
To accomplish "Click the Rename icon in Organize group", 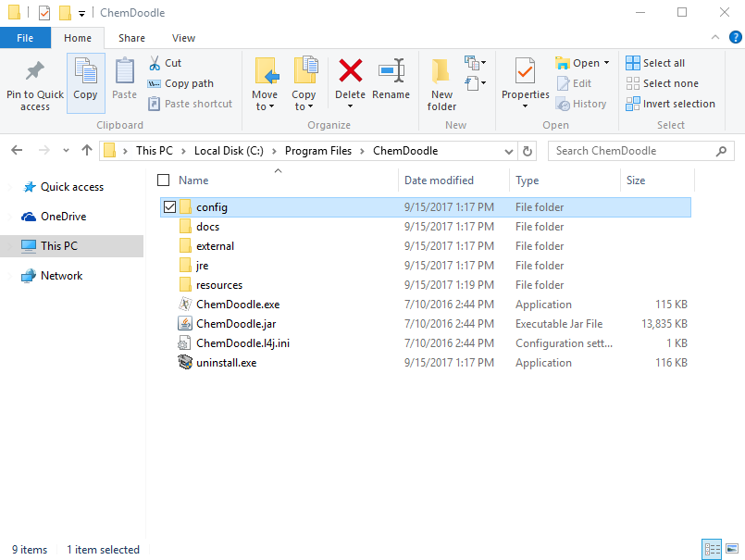I will [x=391, y=72].
